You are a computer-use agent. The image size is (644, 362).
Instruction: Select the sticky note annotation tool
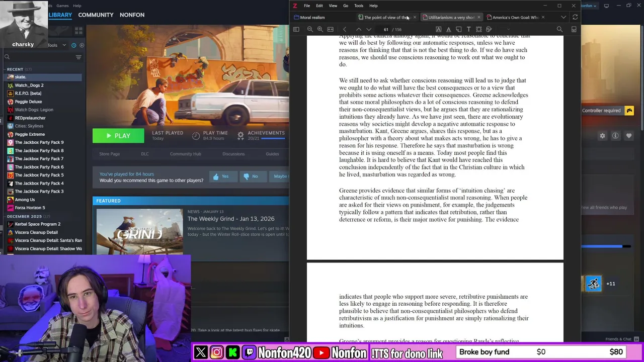459,29
